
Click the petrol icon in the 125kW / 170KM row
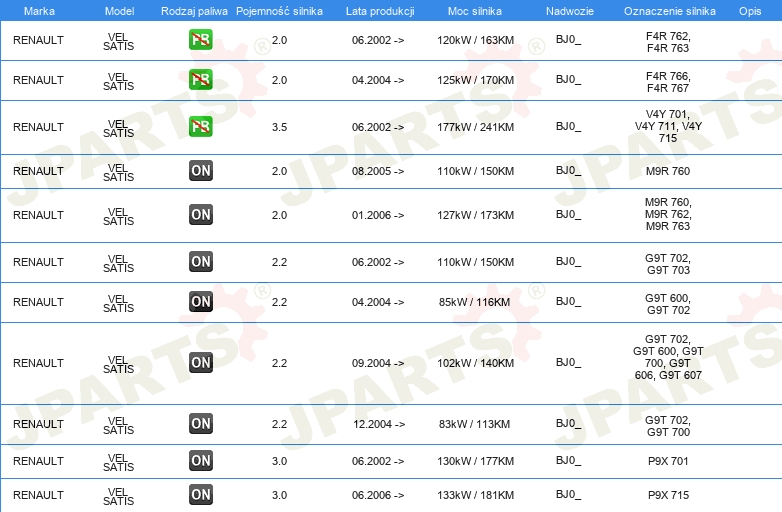click(201, 79)
